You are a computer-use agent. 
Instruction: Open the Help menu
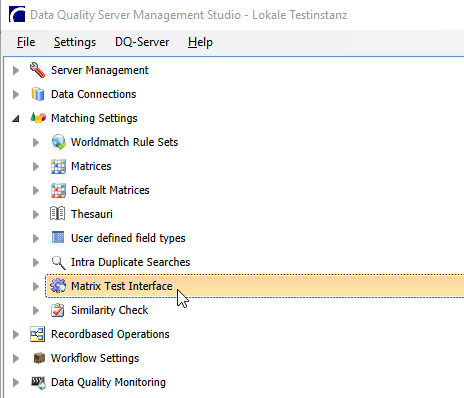[x=200, y=42]
